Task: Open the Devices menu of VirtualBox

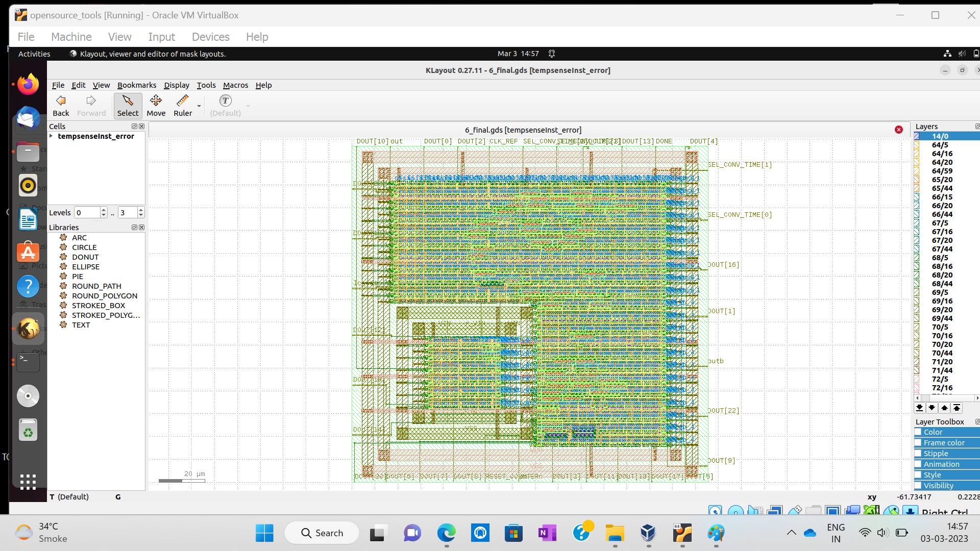Action: click(x=210, y=37)
